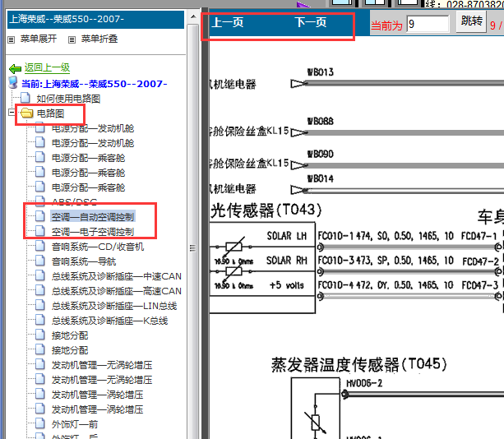The height and width of the screenshot is (439, 504).
Task: Click the page icon of 总线系统及诊断插座—高速CAN
Action: pos(39,290)
